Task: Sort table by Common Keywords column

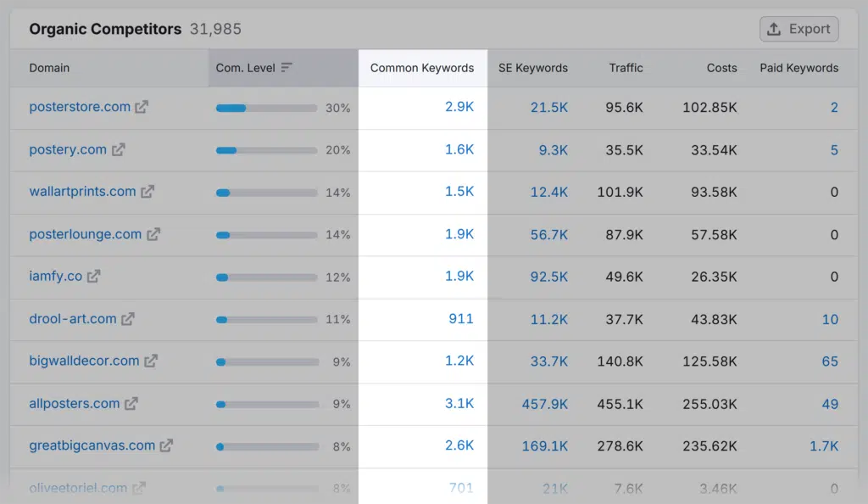Action: point(422,68)
